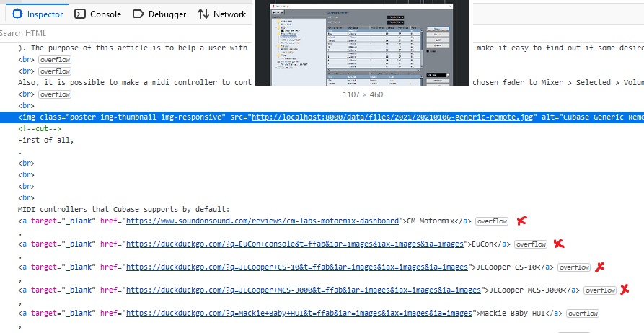Click overflow badge on br under 'The purpose' line
Screen dimensions: 644x333
pyautogui.click(x=55, y=60)
